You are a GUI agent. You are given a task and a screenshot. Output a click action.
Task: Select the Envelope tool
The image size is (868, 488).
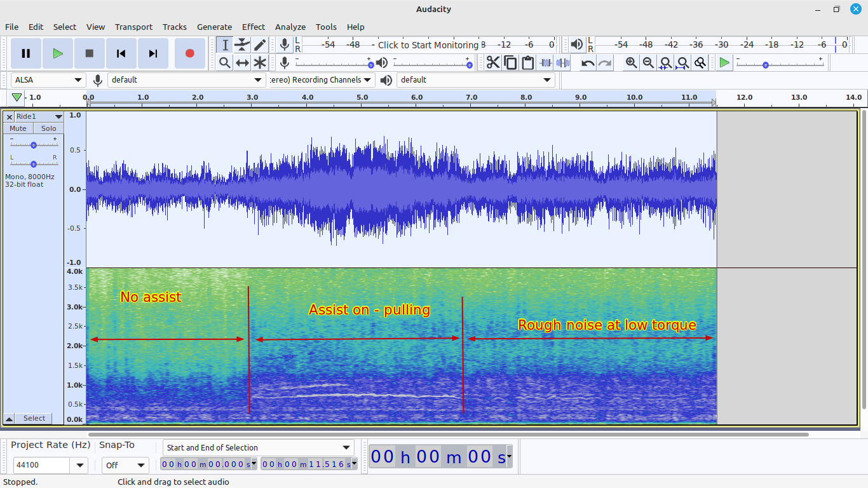pos(242,44)
